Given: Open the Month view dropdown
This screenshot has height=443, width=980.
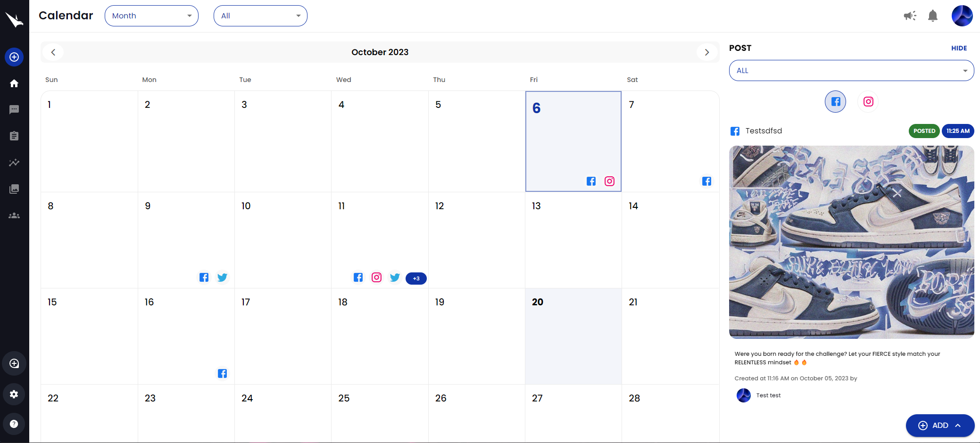Looking at the screenshot, I should 151,16.
